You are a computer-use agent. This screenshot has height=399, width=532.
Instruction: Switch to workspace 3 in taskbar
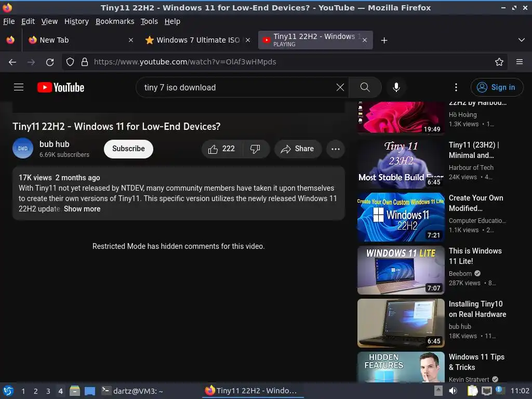coord(48,391)
